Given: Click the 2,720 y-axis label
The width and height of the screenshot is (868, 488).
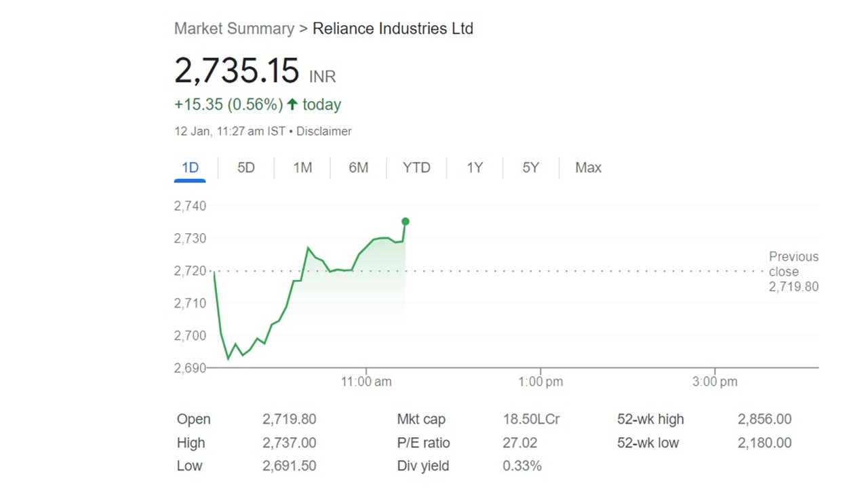Looking at the screenshot, I should point(190,271).
